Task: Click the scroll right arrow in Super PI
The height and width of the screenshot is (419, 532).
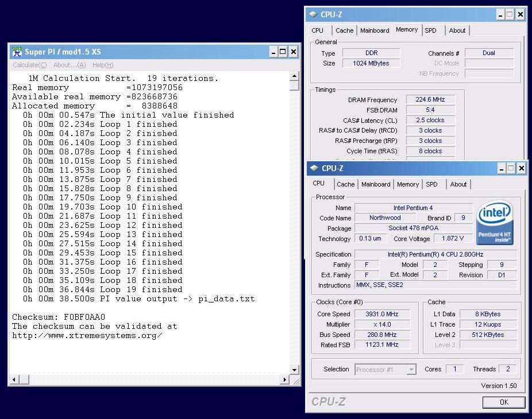Action: 285,379
